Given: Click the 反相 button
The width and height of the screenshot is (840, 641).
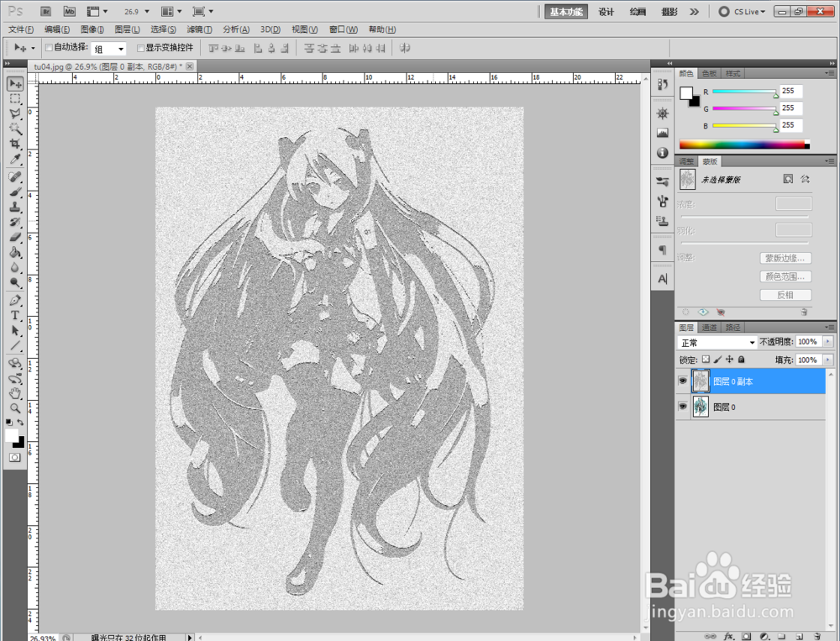Looking at the screenshot, I should (x=785, y=295).
